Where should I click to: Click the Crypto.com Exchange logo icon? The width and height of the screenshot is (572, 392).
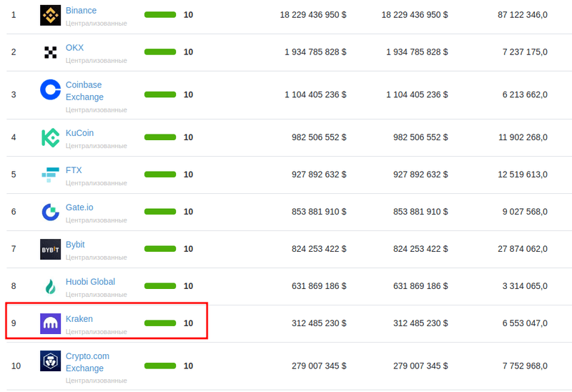(50, 361)
